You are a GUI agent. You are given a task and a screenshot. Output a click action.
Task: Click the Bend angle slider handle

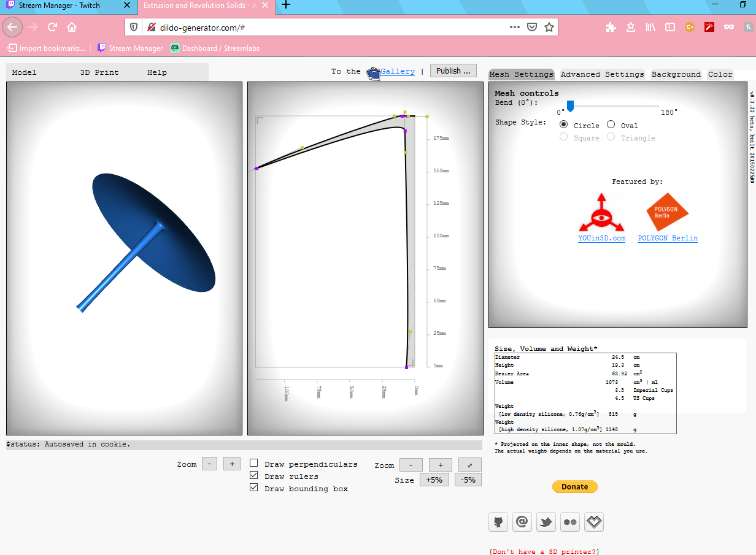click(570, 107)
